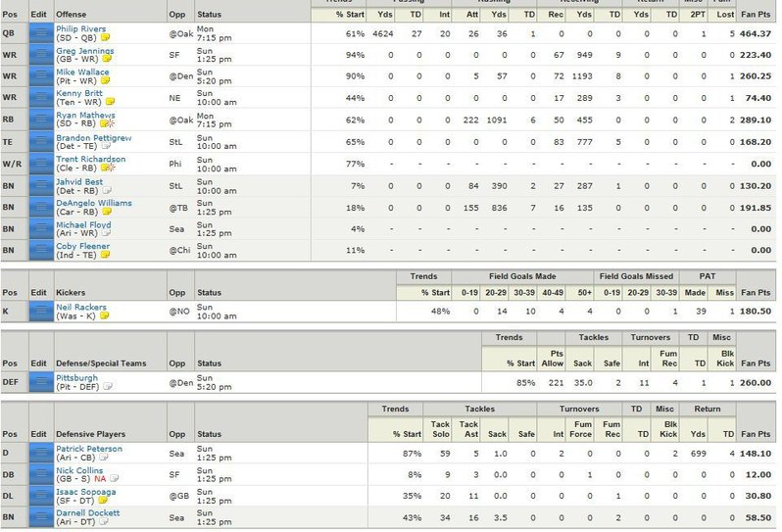The width and height of the screenshot is (782, 532).
Task: Open the yellow note for Coby Fleener
Action: click(x=105, y=255)
